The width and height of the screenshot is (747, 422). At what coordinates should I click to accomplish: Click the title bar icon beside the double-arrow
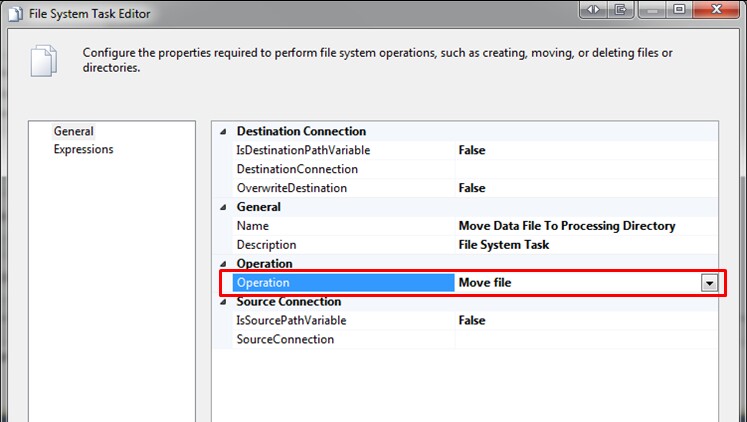point(620,10)
